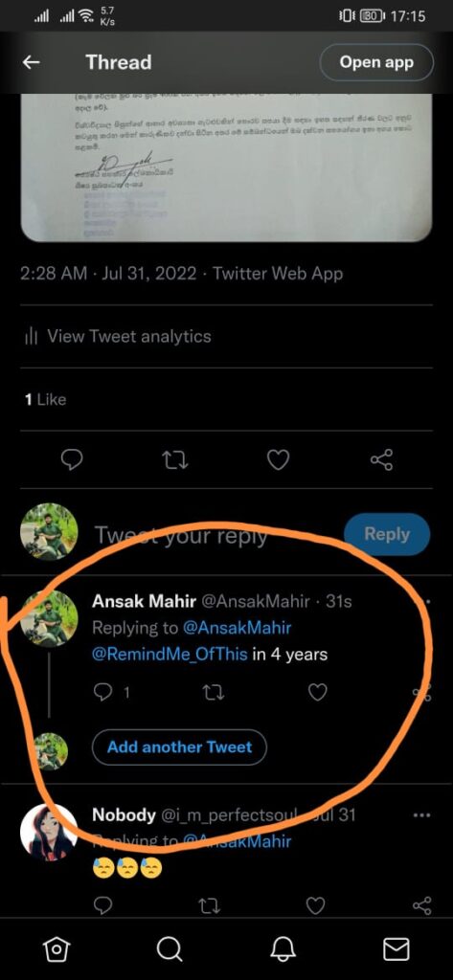Image resolution: width=453 pixels, height=980 pixels.
Task: Open View Tweet analytics
Action: [x=118, y=337]
